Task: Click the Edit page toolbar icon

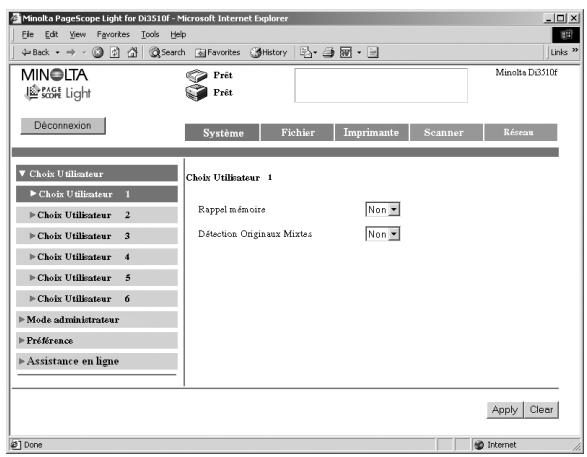Action: click(346, 52)
